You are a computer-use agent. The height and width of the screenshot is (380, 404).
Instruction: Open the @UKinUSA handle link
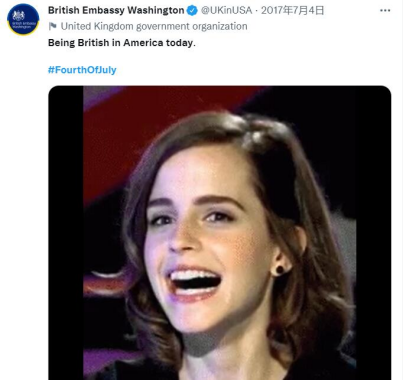pos(226,10)
